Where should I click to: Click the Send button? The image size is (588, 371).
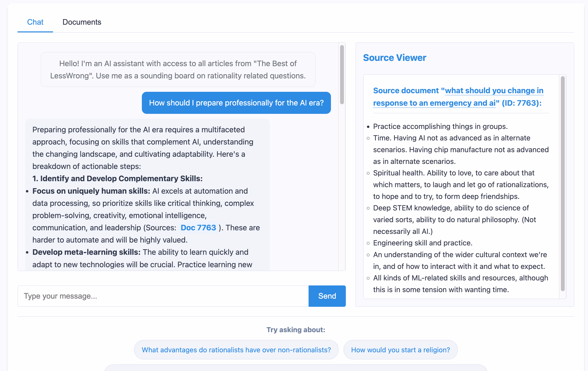[327, 296]
